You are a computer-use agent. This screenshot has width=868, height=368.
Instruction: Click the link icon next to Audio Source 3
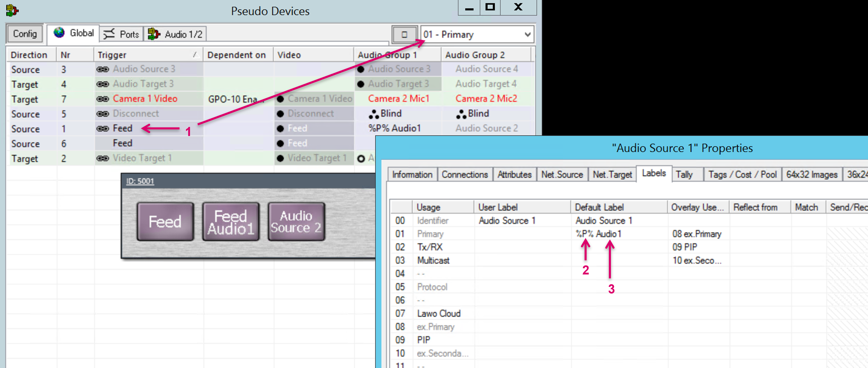[102, 69]
